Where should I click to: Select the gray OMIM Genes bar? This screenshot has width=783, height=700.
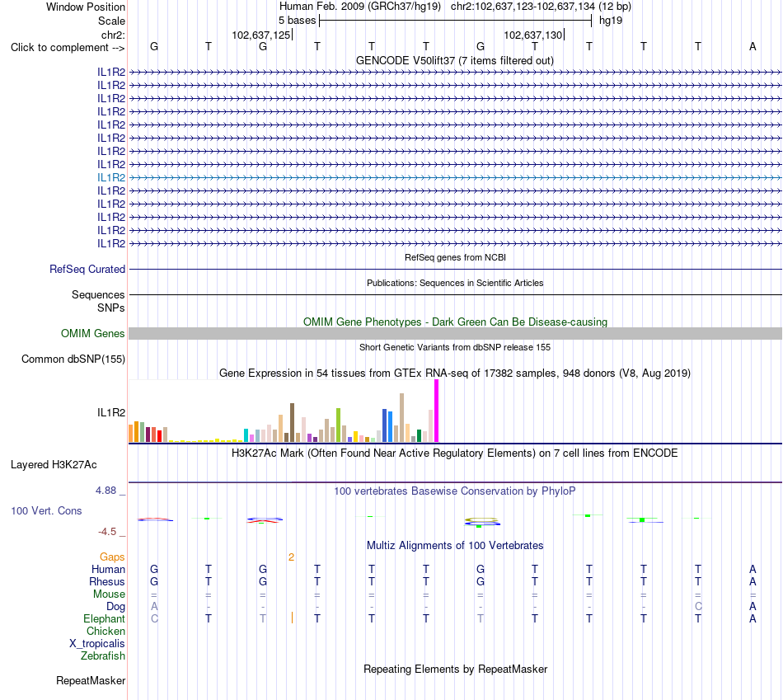pos(455,334)
